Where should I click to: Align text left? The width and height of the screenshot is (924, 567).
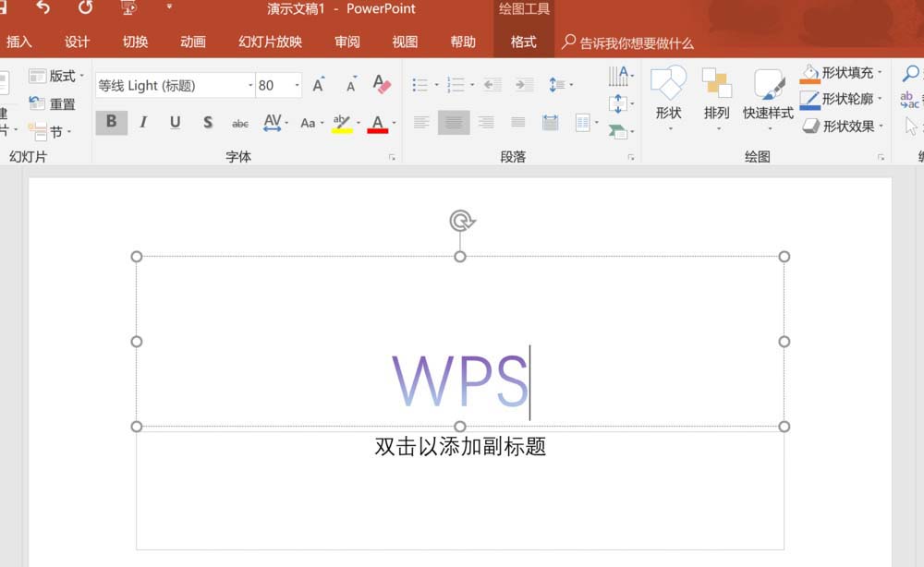[421, 123]
